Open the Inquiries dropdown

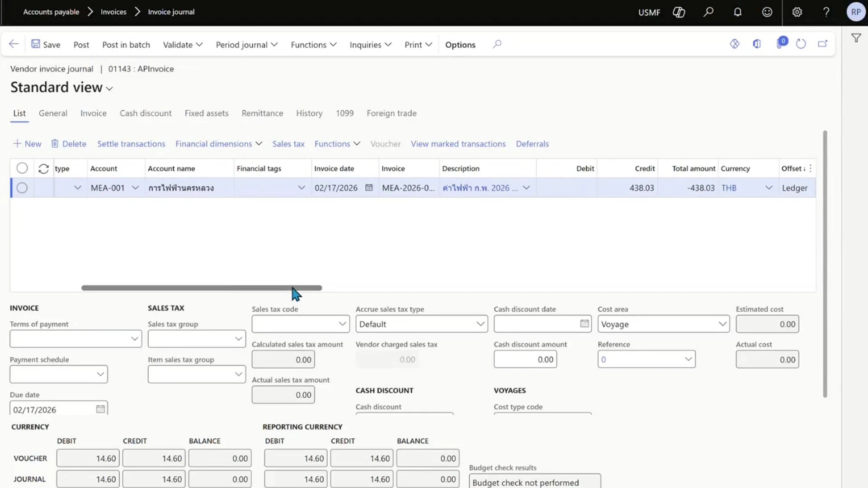point(370,45)
